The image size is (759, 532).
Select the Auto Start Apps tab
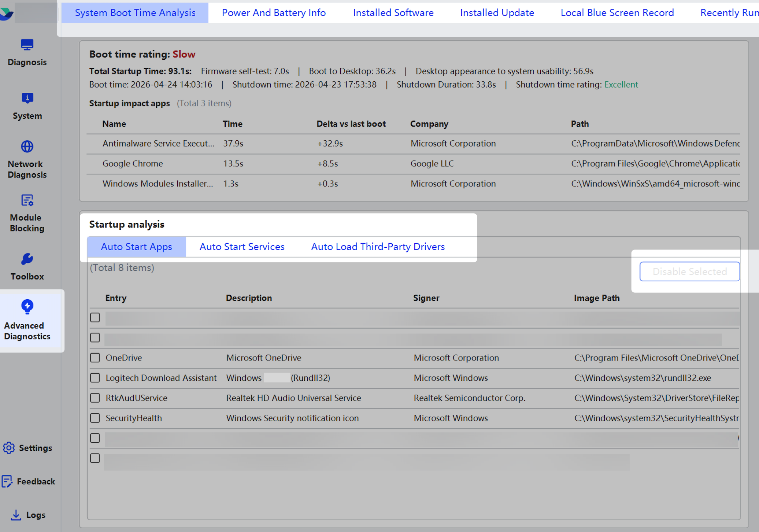tap(136, 247)
